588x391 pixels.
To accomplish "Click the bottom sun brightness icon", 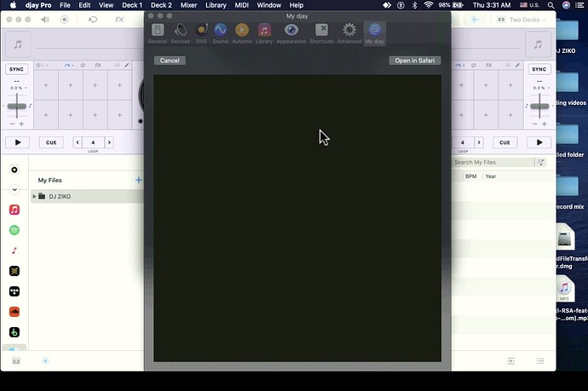I will tap(45, 361).
